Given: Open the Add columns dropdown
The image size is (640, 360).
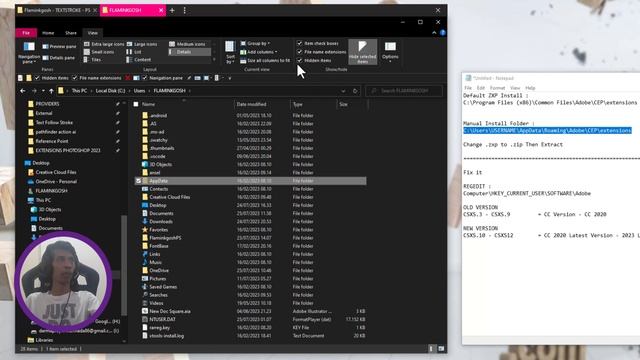Looking at the screenshot, I should coord(259,52).
